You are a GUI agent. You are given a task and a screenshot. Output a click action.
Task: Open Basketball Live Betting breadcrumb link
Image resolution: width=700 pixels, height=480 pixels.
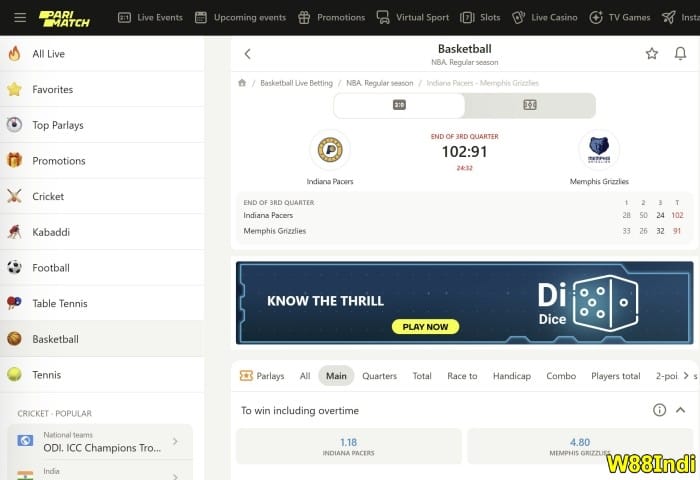[x=296, y=83]
